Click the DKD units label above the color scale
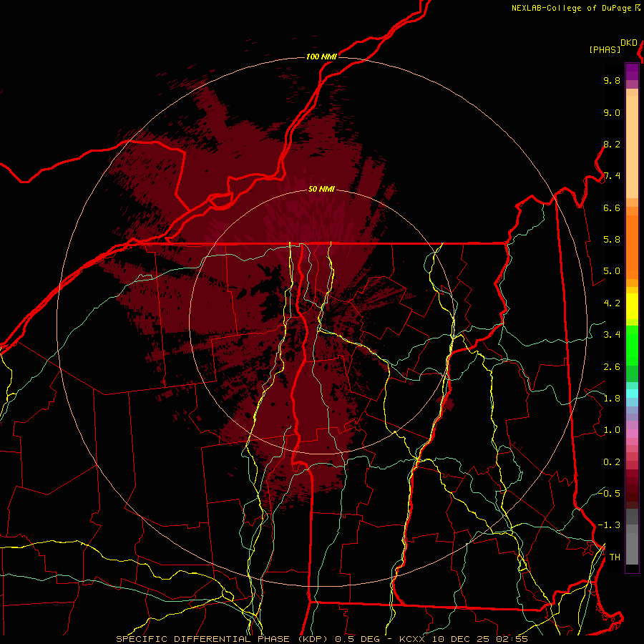 pos(628,43)
